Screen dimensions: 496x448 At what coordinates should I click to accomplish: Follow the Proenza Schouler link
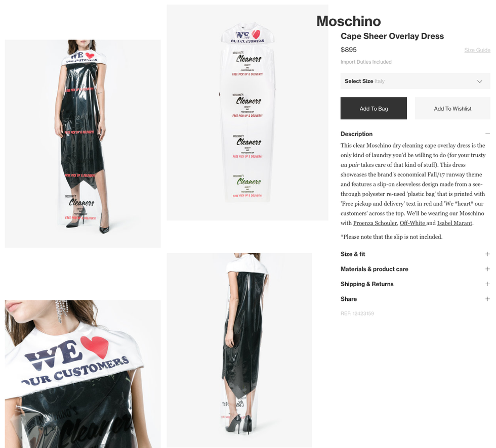(x=375, y=223)
